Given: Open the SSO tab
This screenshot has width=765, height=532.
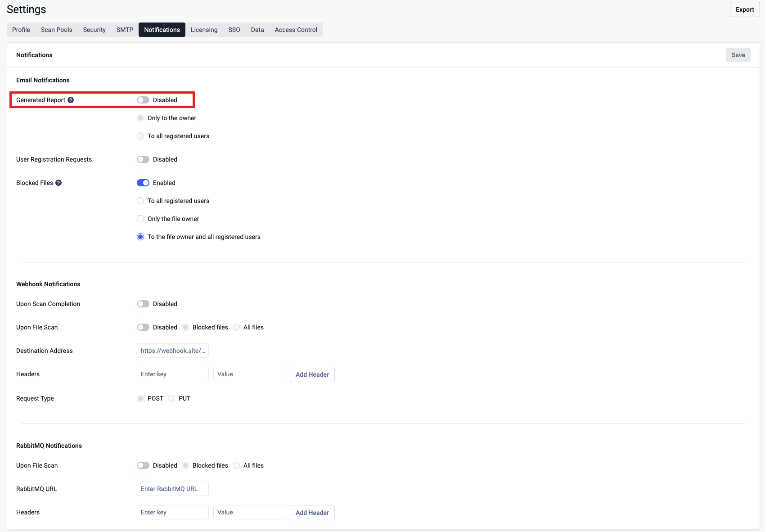Looking at the screenshot, I should [234, 30].
